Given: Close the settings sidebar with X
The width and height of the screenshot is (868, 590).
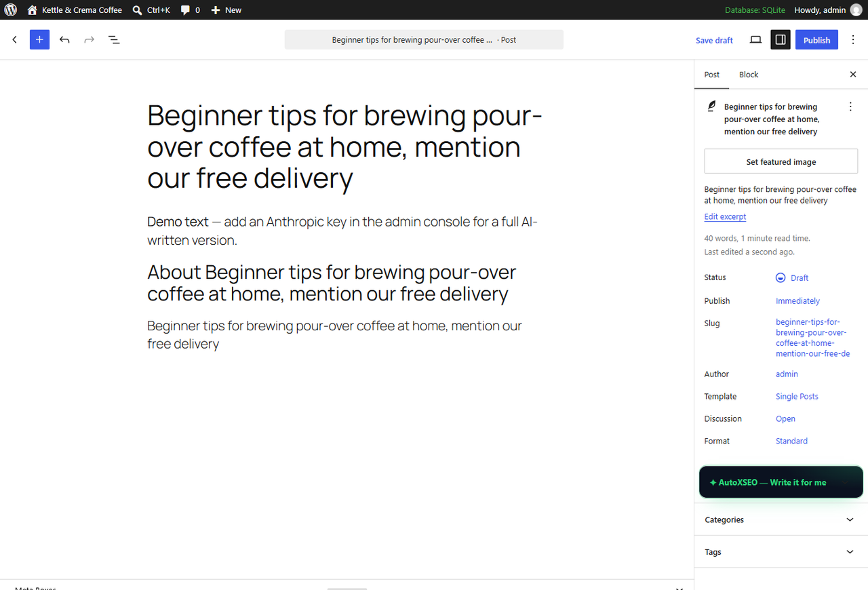Looking at the screenshot, I should tap(853, 75).
